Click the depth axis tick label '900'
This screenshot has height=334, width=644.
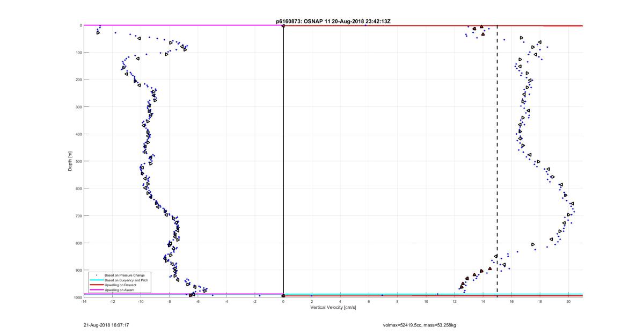78,270
